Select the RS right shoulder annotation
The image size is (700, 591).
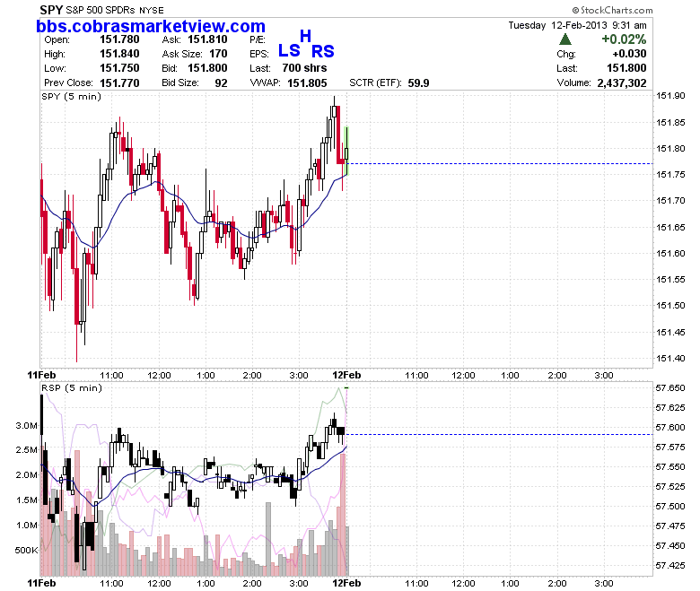(x=323, y=51)
